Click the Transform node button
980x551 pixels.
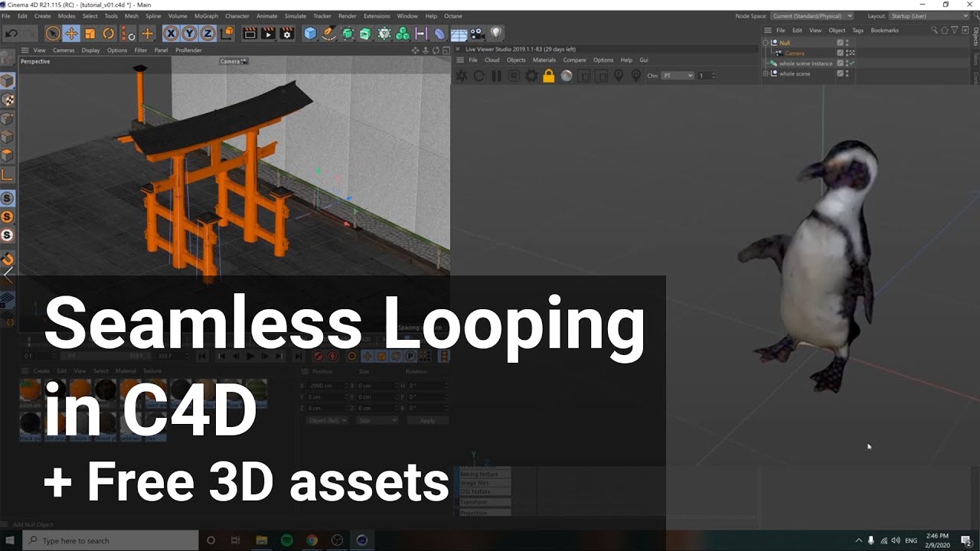point(484,502)
